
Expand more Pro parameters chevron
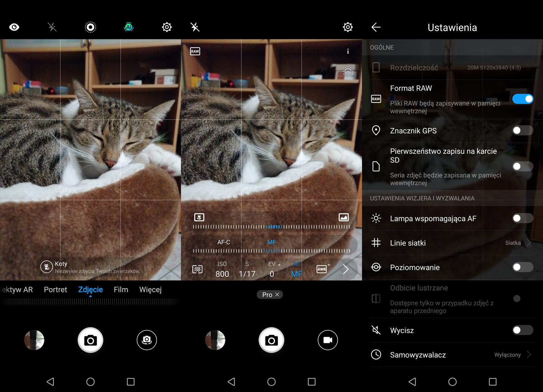(x=346, y=269)
